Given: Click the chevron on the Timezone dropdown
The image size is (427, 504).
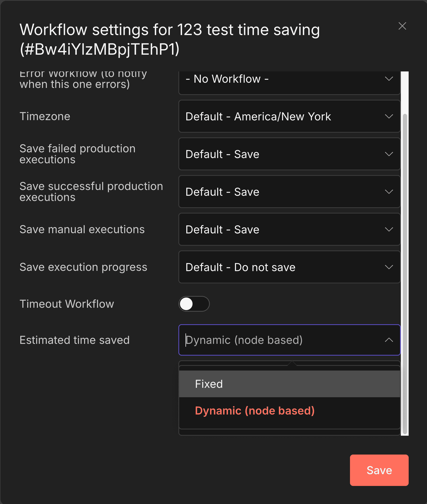Looking at the screenshot, I should point(389,116).
